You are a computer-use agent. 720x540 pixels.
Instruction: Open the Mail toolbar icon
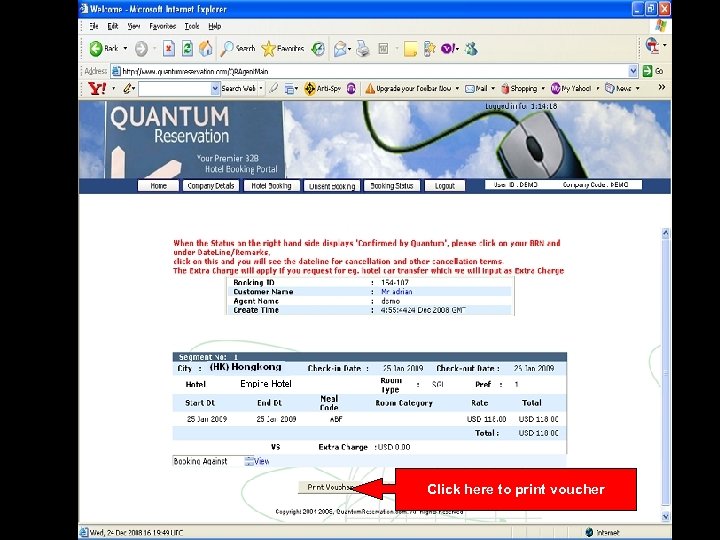340,48
